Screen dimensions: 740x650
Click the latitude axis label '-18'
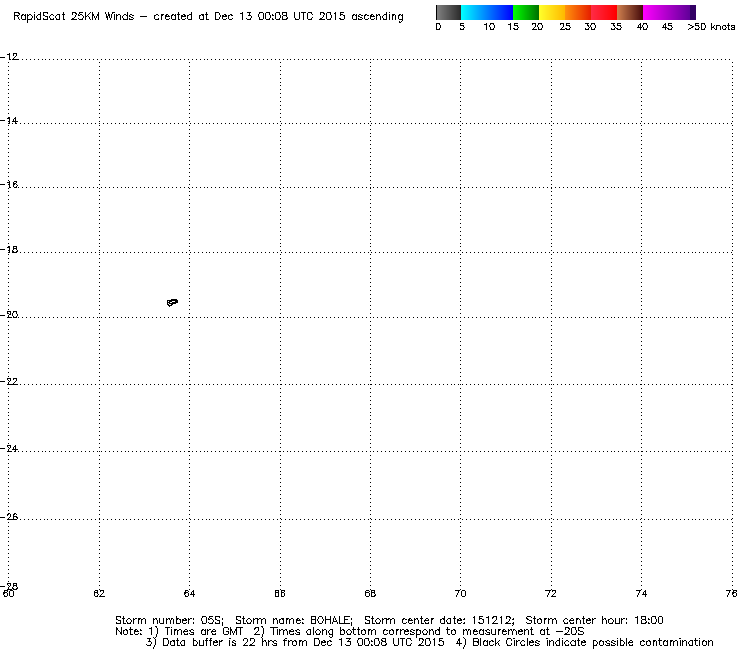pyautogui.click(x=9, y=250)
